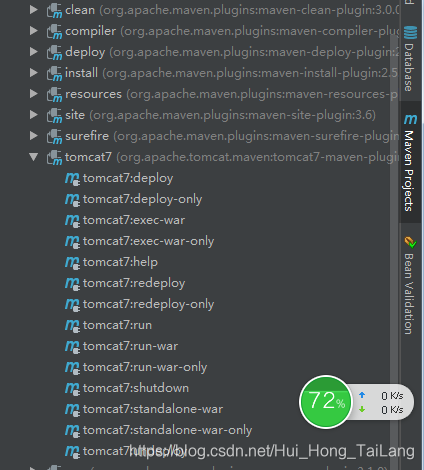Click the tomcat7:run goal icon
Image resolution: width=424 pixels, height=470 pixels.
click(x=72, y=326)
